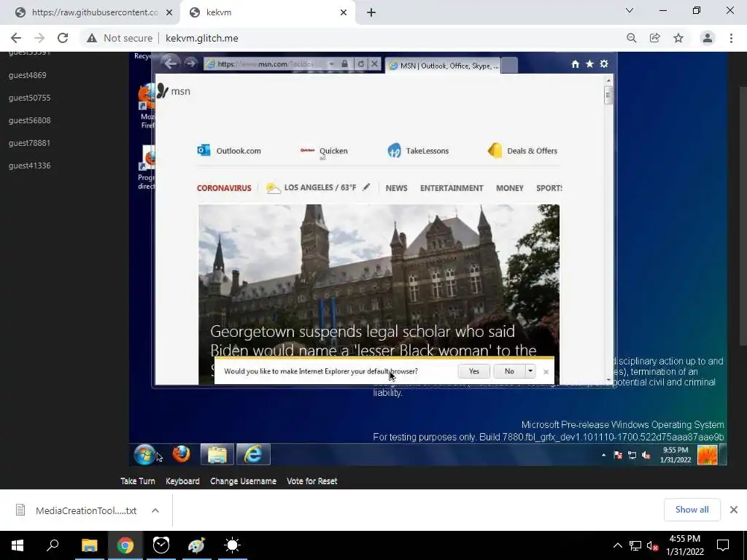Open the Georgetown suspends legal scholar headline
This screenshot has height=560, width=747.
pyautogui.click(x=373, y=341)
